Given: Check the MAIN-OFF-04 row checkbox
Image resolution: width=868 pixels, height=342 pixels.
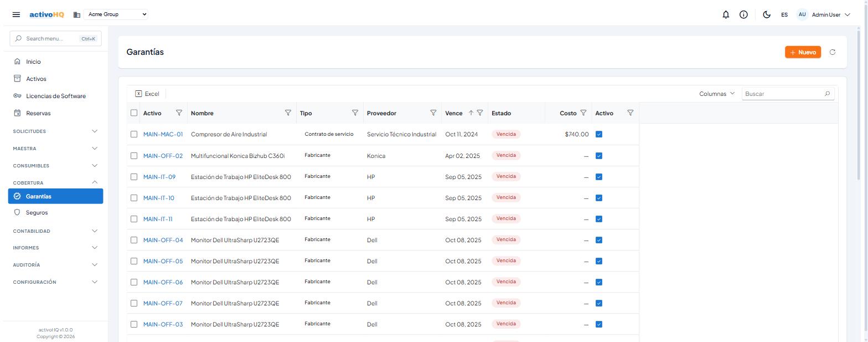Looking at the screenshot, I should pos(134,240).
